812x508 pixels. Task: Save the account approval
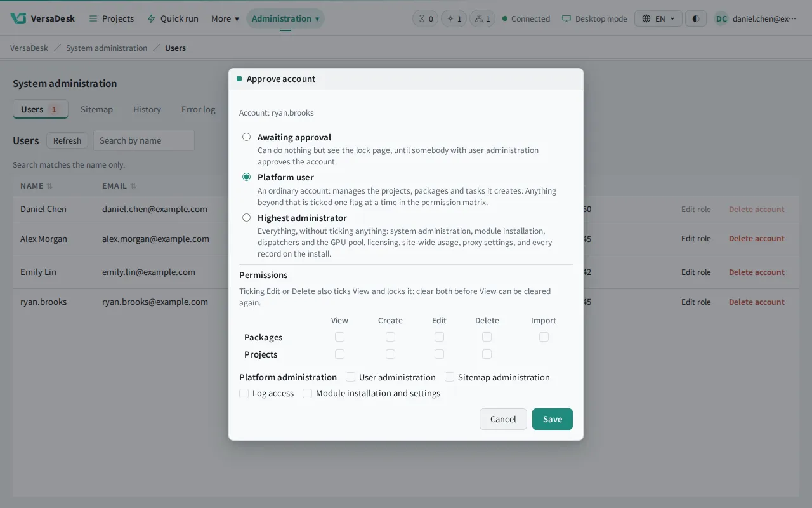[x=553, y=419]
